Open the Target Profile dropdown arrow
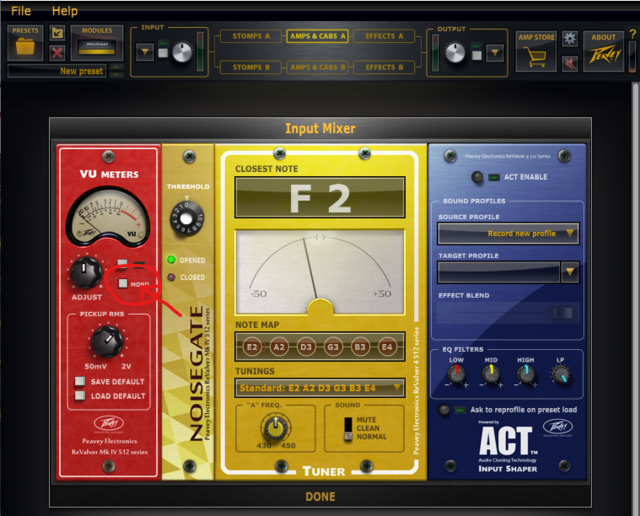 tap(570, 272)
